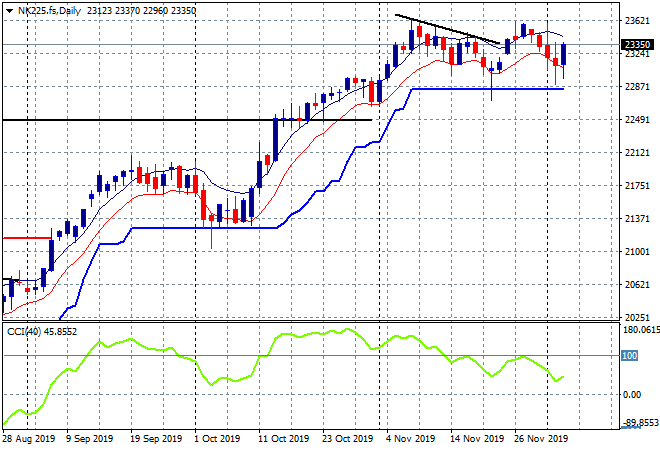
Task: Click the 1 Oct 2019 date label
Action: pyautogui.click(x=217, y=439)
